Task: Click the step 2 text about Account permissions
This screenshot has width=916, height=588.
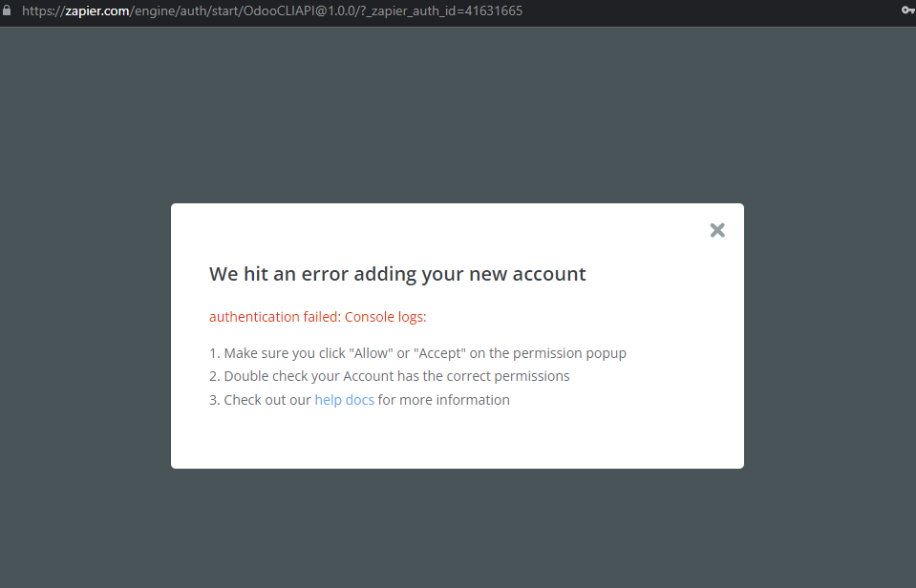Action: (389, 376)
